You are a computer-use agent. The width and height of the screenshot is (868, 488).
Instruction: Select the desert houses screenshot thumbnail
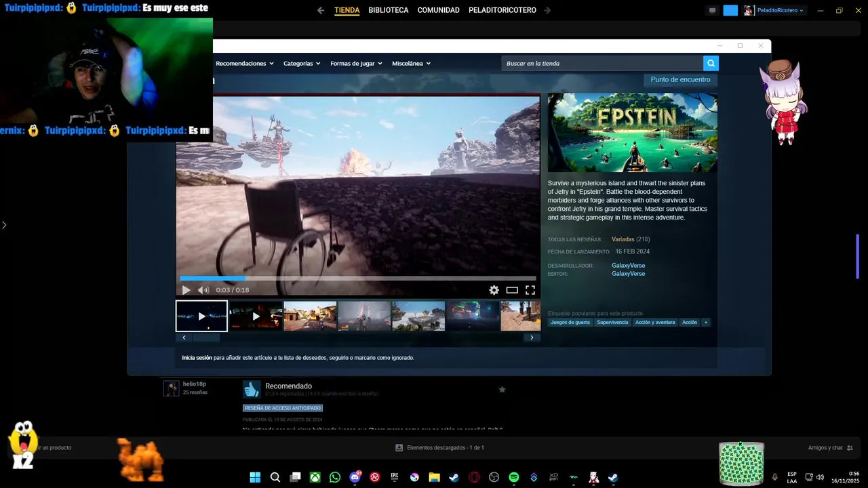tap(310, 316)
